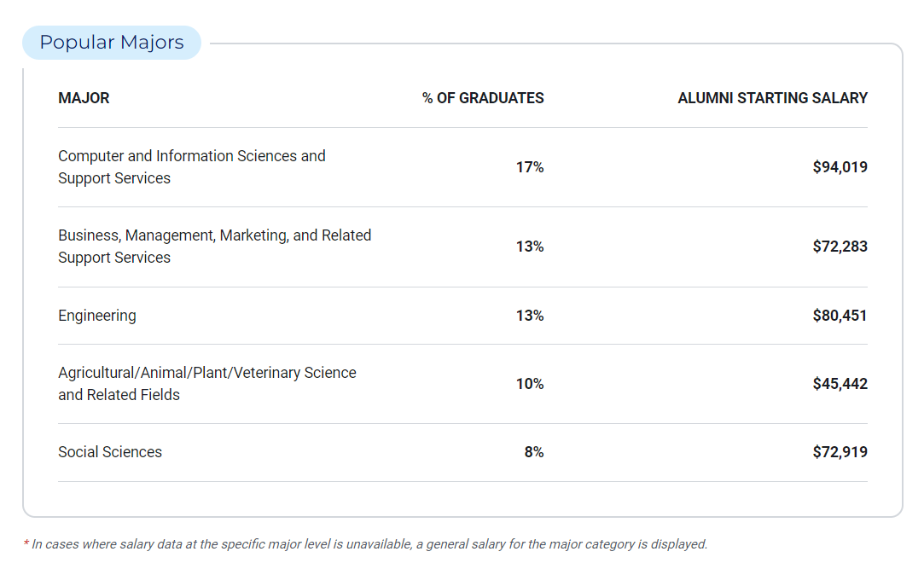
Task: Click the salary data footnote text
Action: click(369, 544)
